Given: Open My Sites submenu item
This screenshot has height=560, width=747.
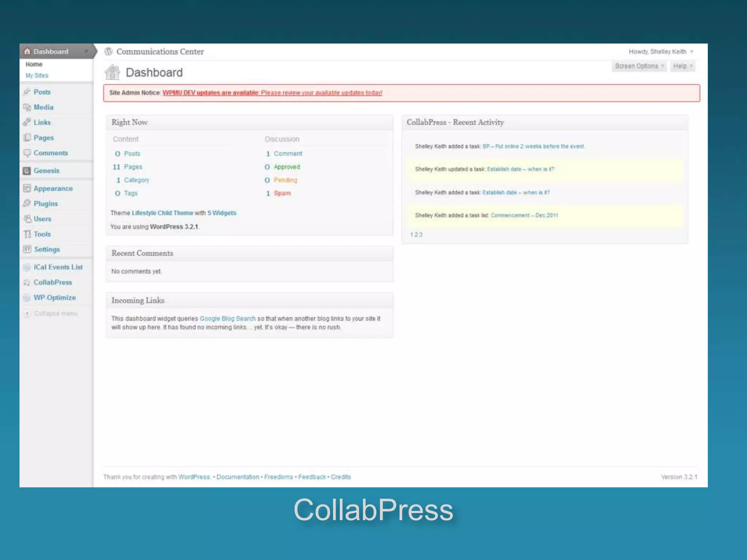Looking at the screenshot, I should coord(37,75).
